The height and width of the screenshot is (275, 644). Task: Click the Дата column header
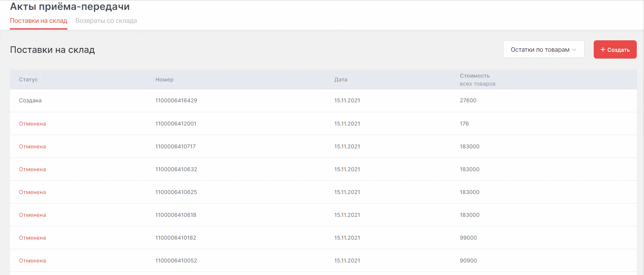tap(341, 79)
